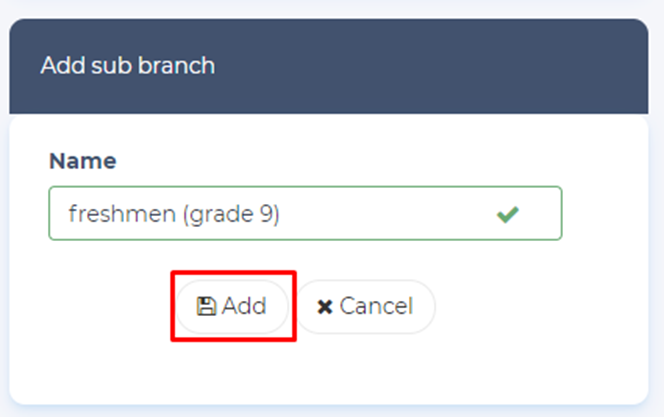664x417 pixels.
Task: Click the white dialog body below the buttons
Action: pyautogui.click(x=330, y=370)
